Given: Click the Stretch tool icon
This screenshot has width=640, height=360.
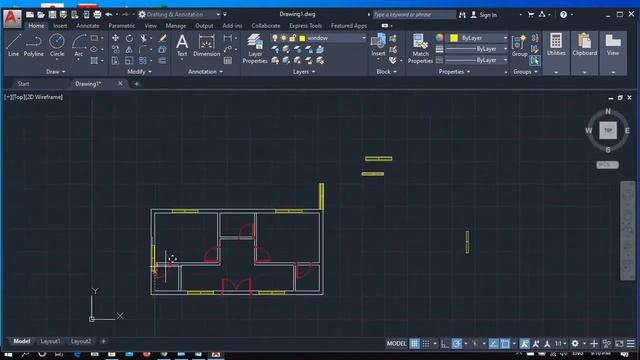Looking at the screenshot, I should coord(116,61).
